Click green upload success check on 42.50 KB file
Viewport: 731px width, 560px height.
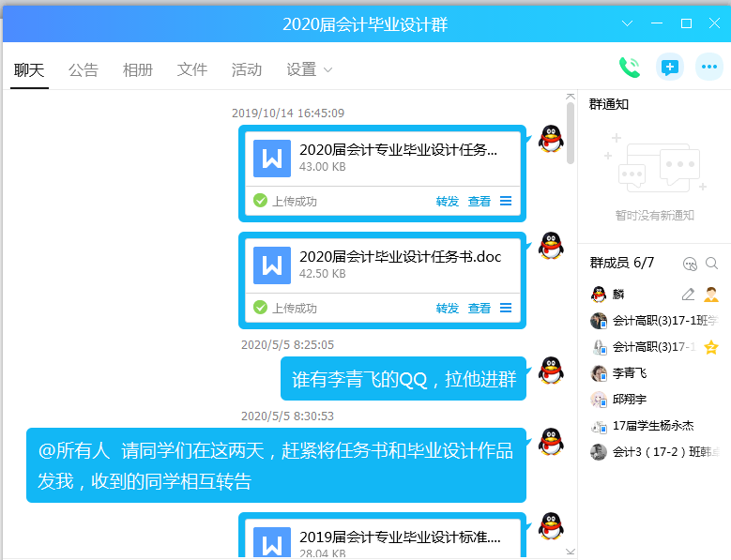point(260,308)
